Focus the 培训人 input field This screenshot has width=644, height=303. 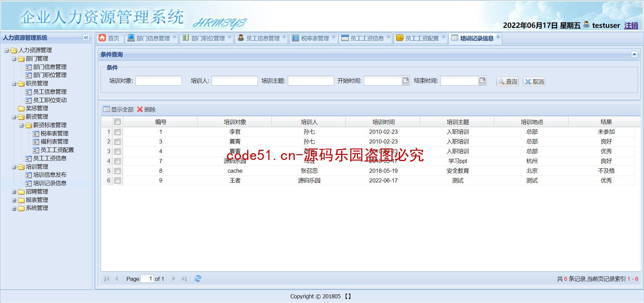point(234,81)
